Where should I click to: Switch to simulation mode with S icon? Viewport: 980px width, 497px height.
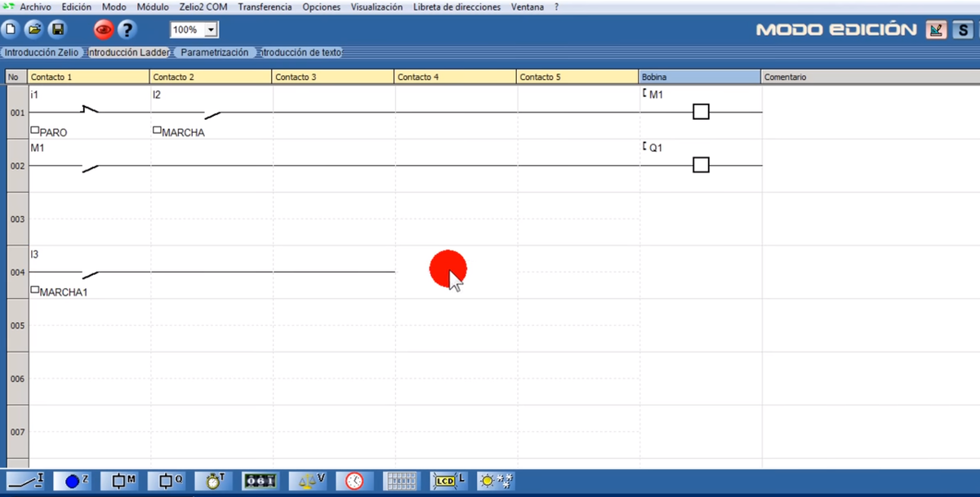tap(963, 30)
